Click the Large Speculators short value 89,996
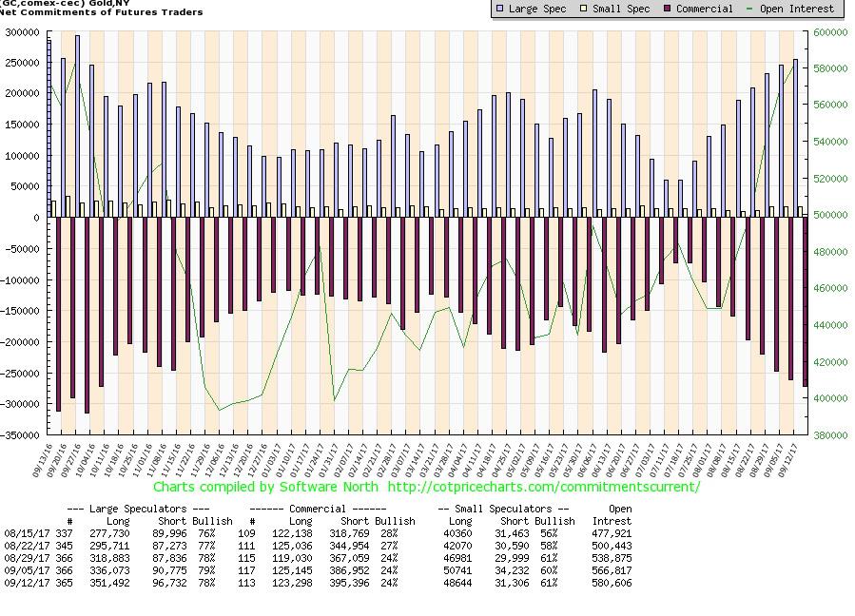Viewport: 855px width, 616px height. point(169,533)
